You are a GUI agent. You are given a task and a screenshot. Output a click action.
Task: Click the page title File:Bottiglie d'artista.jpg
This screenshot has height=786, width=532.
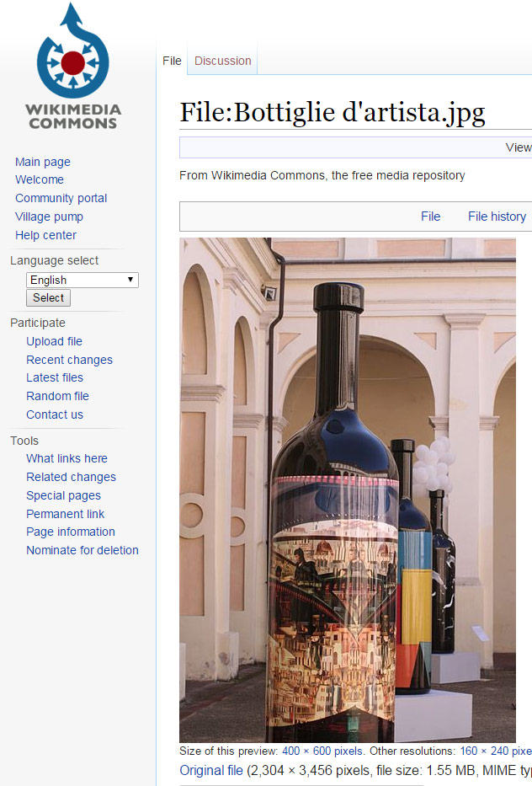tap(332, 112)
